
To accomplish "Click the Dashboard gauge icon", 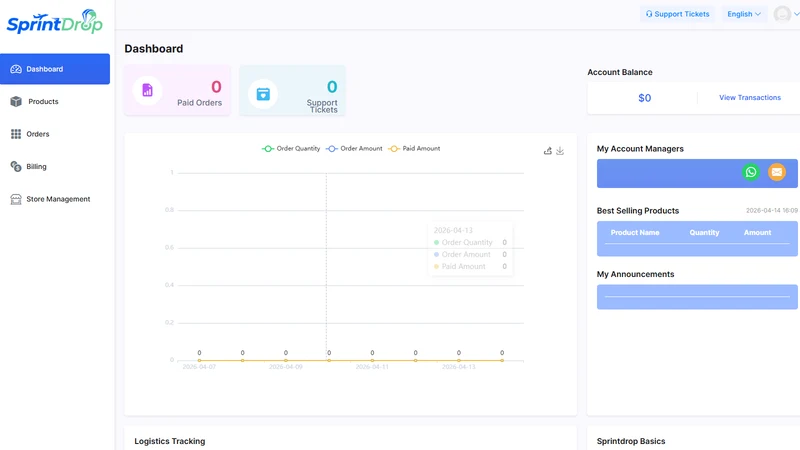I will coord(16,69).
